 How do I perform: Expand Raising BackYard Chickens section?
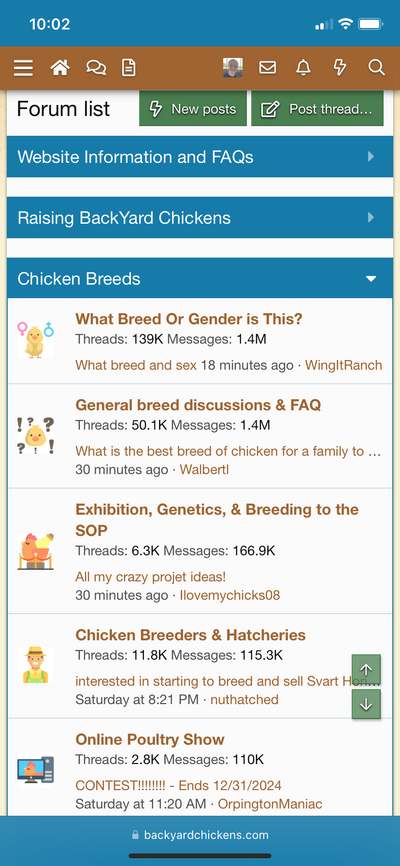(200, 218)
